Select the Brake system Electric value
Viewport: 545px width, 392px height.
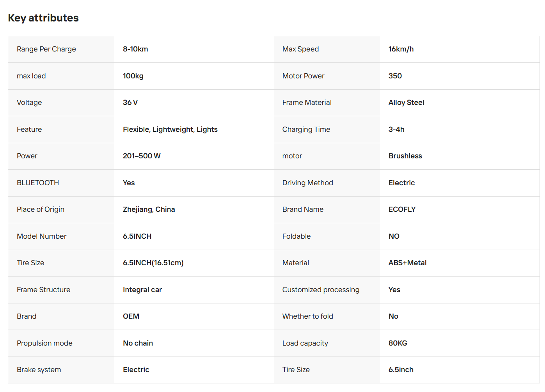tap(136, 370)
